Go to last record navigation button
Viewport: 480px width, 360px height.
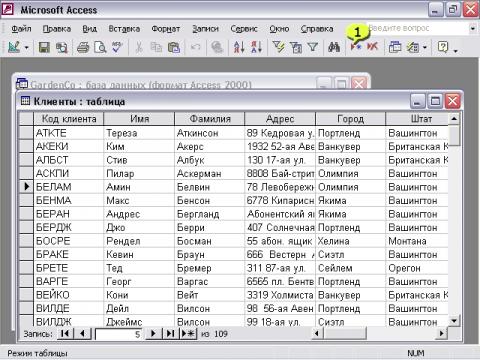[x=170, y=333]
